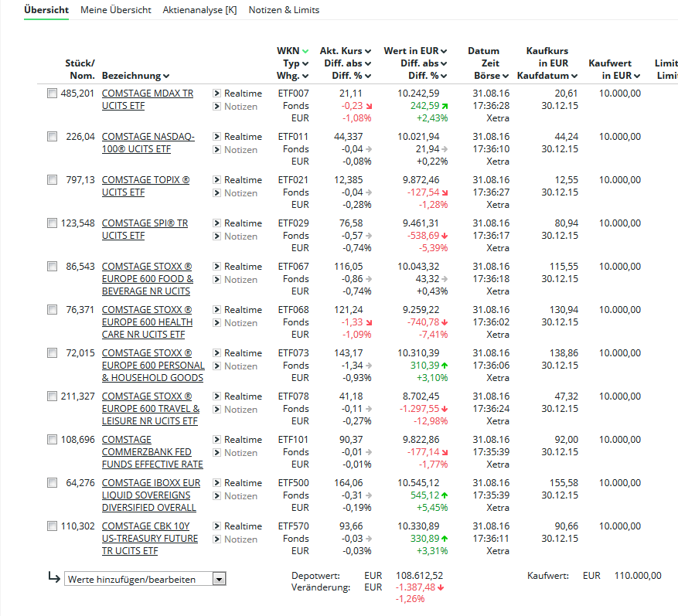Image resolution: width=678 pixels, height=616 pixels.
Task: Open Notizen arrow icon for COMSTAGE NASDAQ-100
Action: [216, 150]
